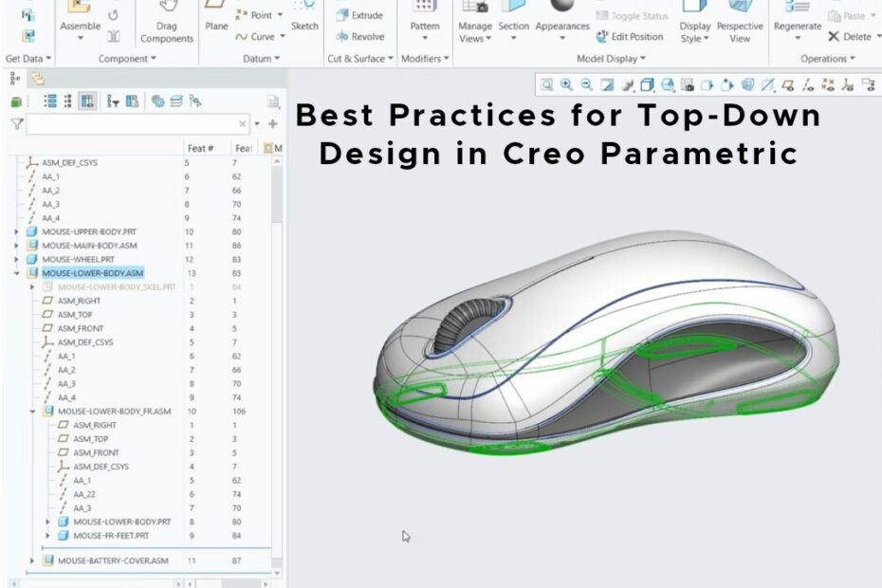Image resolution: width=882 pixels, height=588 pixels.
Task: Click the Zoom Out magnifier icon
Action: pos(587,85)
